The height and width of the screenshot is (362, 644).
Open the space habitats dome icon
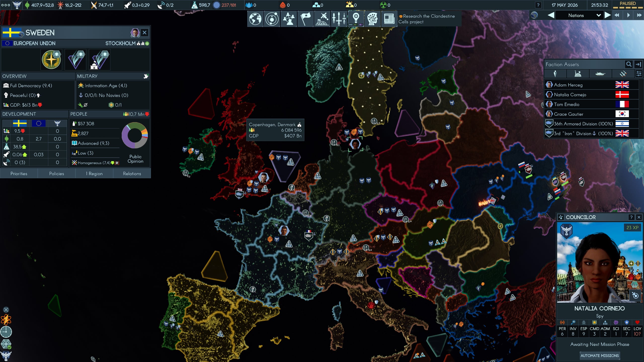click(x=322, y=19)
